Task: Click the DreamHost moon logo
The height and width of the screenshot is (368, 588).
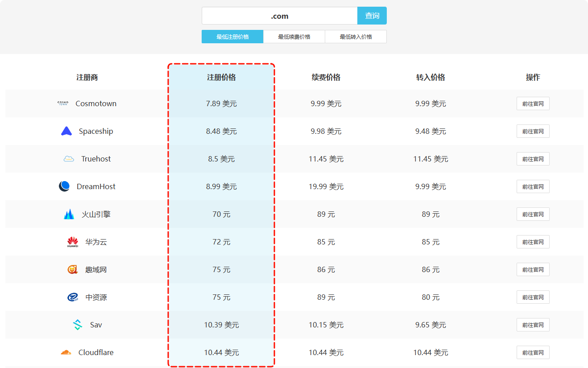Action: click(64, 186)
